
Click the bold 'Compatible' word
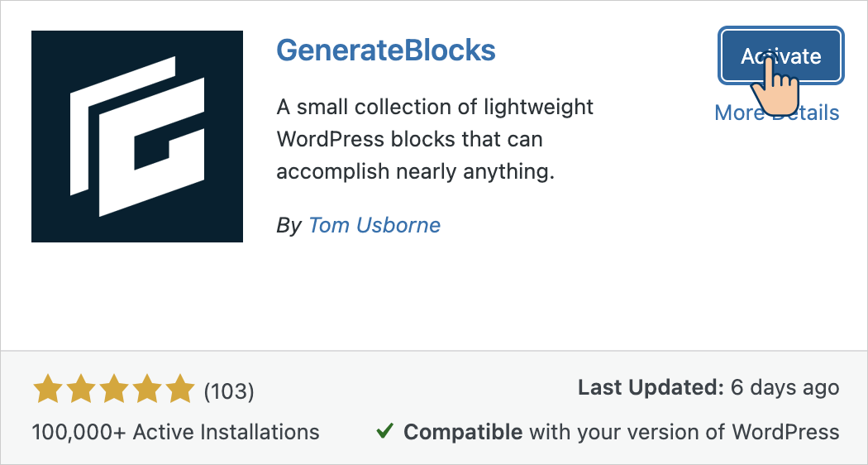pos(463,432)
